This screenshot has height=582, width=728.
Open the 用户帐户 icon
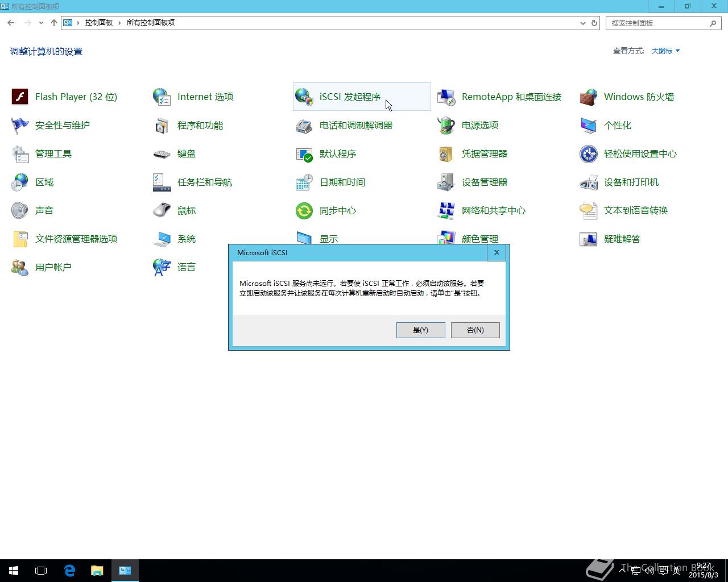(x=20, y=267)
